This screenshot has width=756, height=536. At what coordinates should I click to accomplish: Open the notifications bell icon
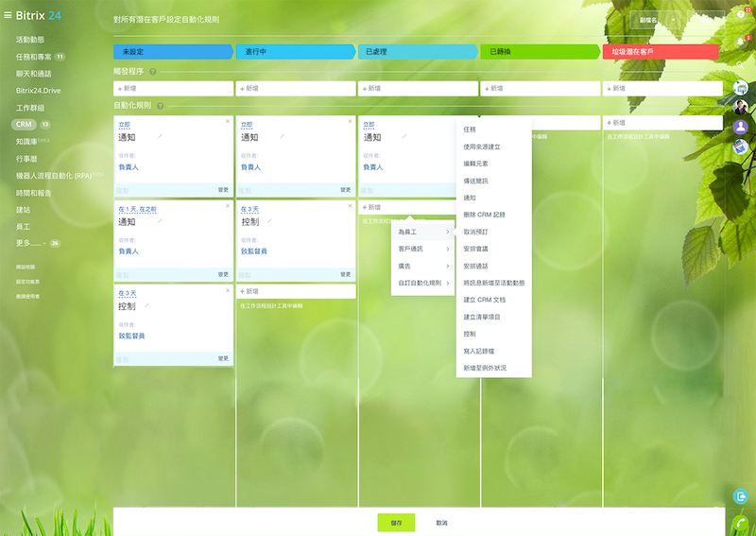pos(741,43)
